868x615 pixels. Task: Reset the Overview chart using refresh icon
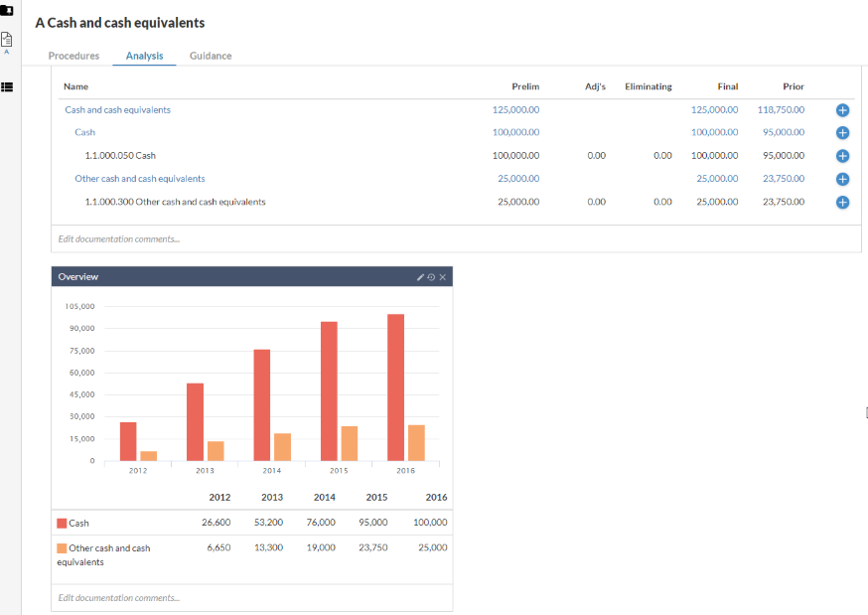pyautogui.click(x=431, y=276)
